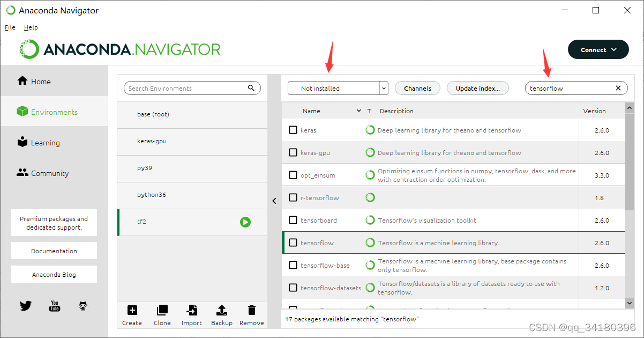644x338 pixels.
Task: Click the Channels button
Action: tap(417, 88)
